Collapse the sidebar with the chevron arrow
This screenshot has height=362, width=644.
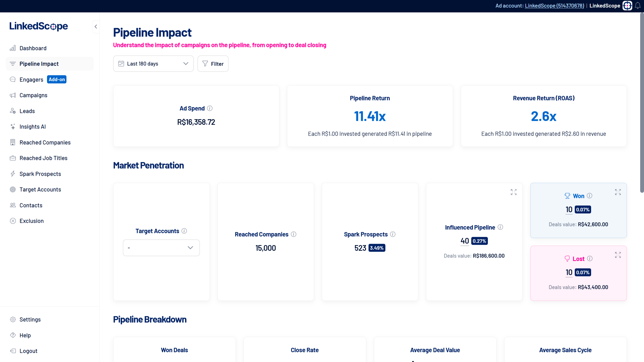(96, 27)
